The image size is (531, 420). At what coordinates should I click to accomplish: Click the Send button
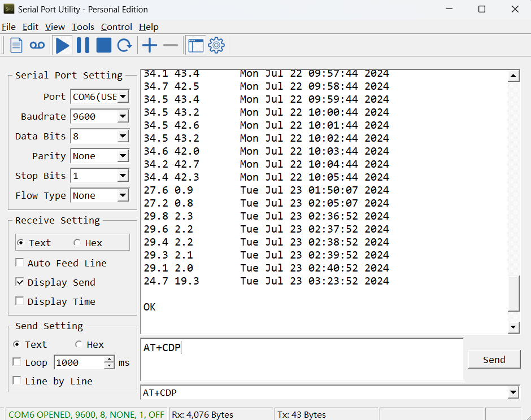494,360
